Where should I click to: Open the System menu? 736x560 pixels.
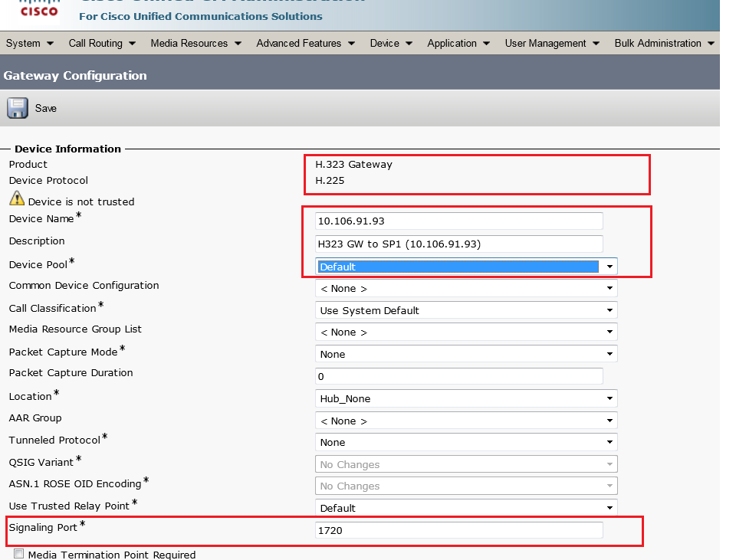coord(30,43)
